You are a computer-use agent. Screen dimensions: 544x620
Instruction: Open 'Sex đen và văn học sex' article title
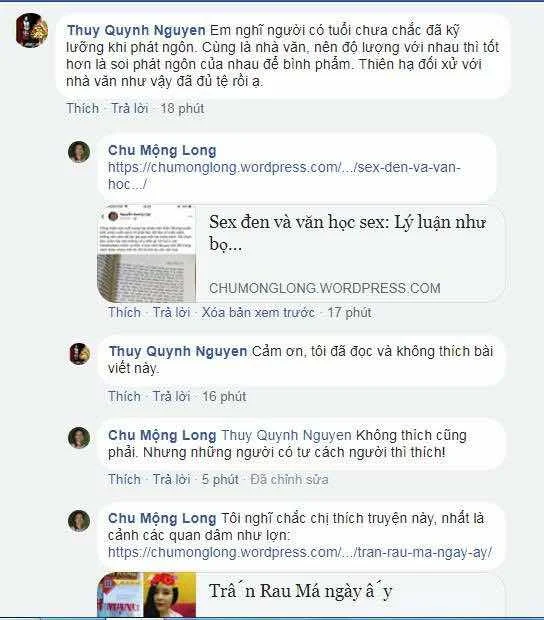click(x=347, y=233)
